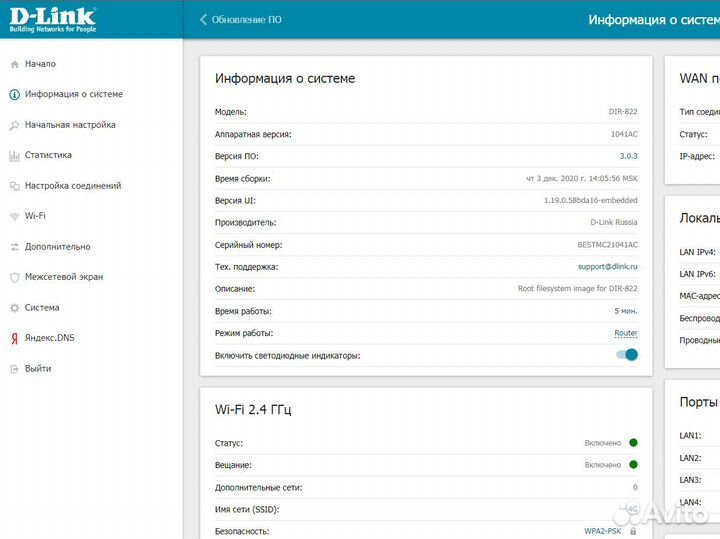Image resolution: width=720 pixels, height=539 pixels.
Task: Click the Router operating mode link
Action: tap(625, 333)
